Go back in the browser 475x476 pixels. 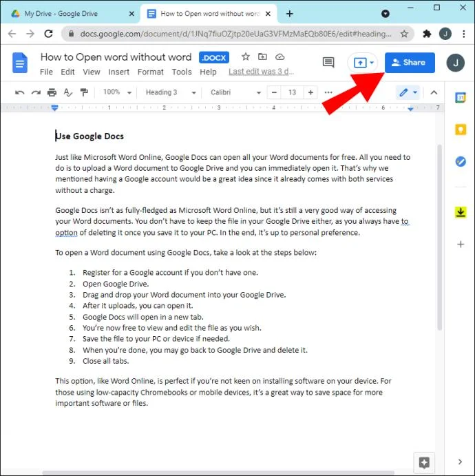[12, 34]
